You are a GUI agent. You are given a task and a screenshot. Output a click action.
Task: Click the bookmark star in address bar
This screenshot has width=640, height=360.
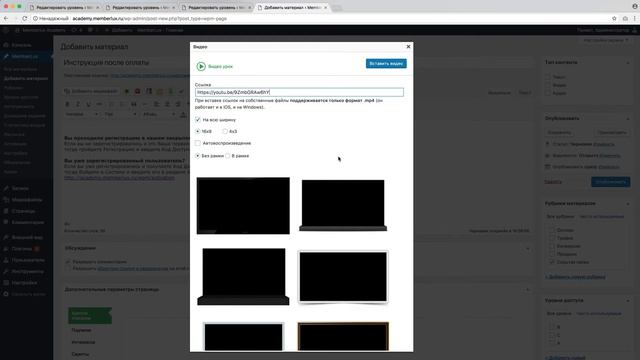pos(614,18)
